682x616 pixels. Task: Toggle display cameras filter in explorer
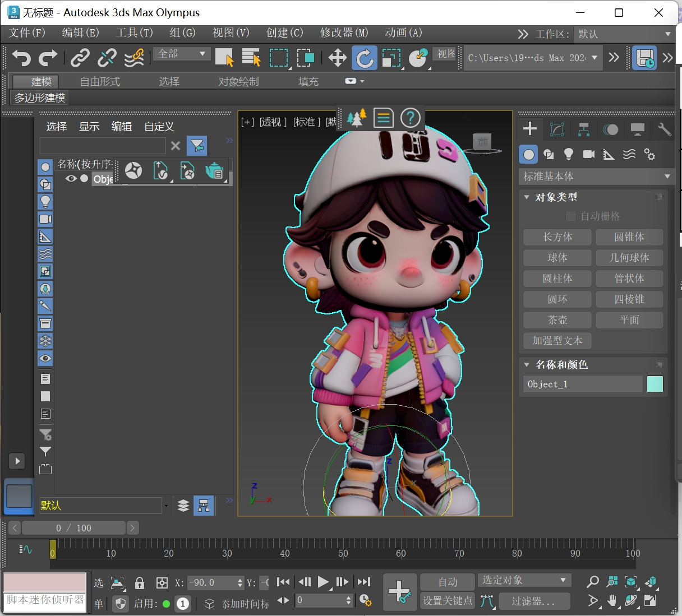click(45, 219)
